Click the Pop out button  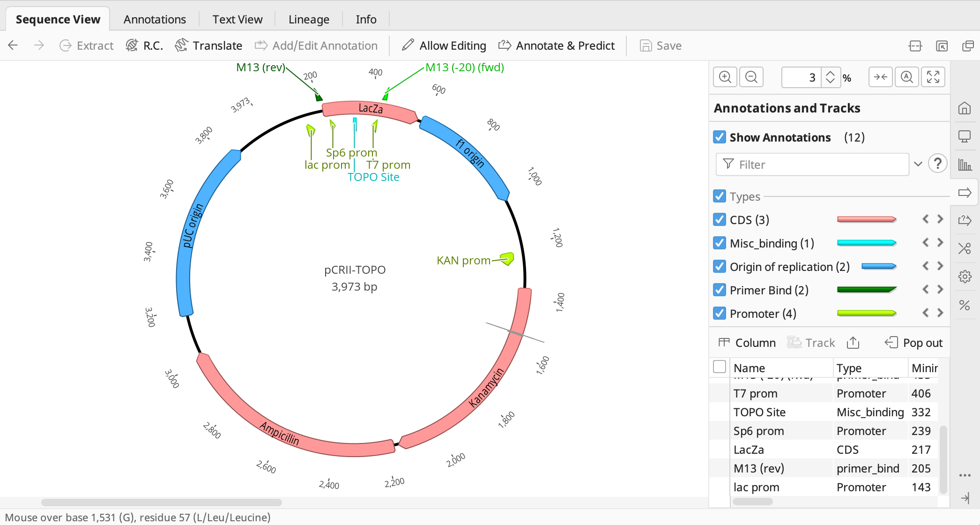(913, 343)
